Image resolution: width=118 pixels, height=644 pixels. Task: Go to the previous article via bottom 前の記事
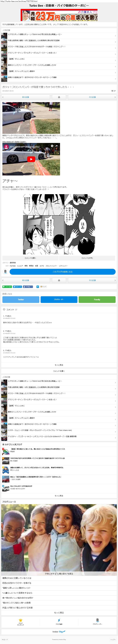(x=26, y=280)
